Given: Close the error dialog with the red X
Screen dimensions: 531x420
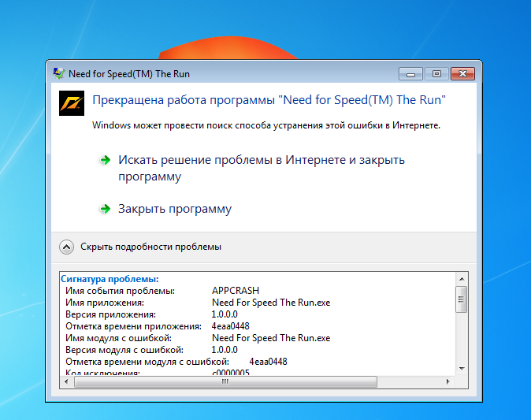Looking at the screenshot, I should click(462, 74).
